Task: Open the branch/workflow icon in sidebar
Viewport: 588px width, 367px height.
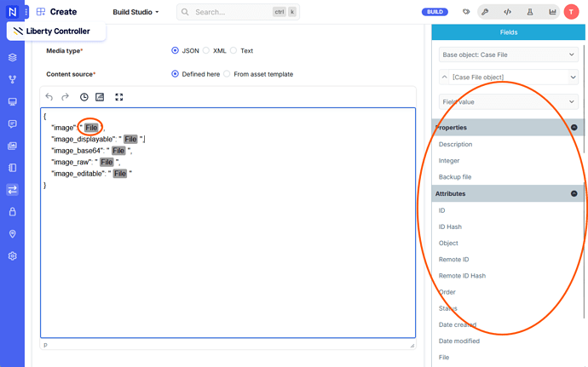Action: (x=13, y=79)
